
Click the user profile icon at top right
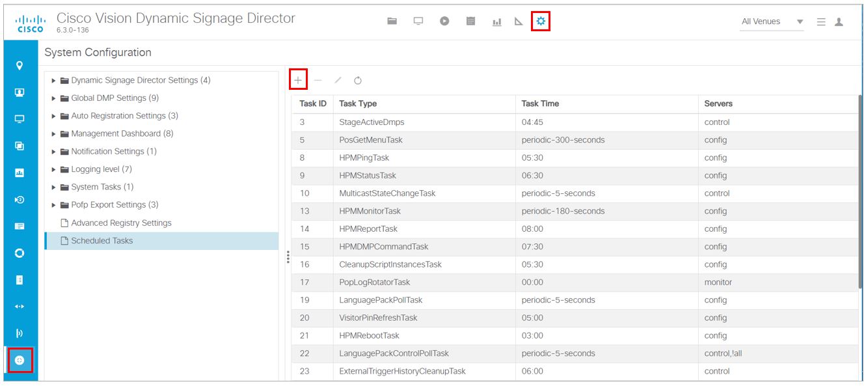[839, 21]
